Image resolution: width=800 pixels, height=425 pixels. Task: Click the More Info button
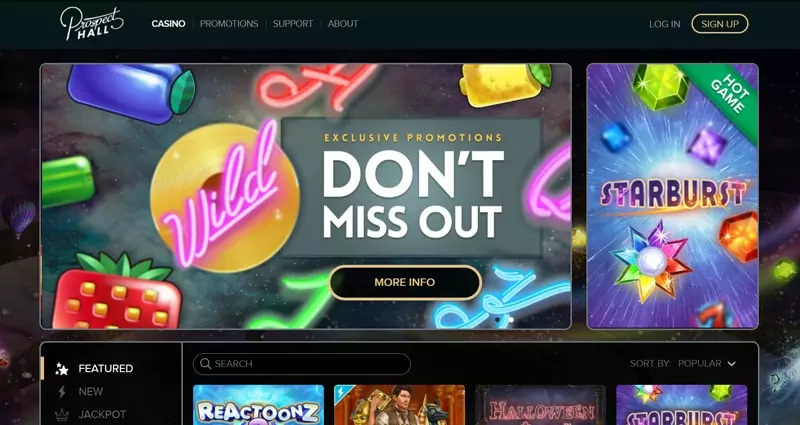405,282
